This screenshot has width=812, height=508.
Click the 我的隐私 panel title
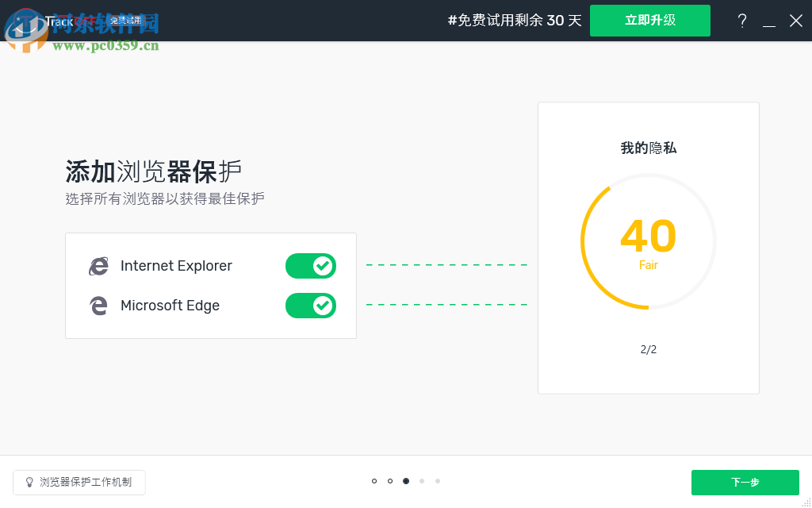648,148
